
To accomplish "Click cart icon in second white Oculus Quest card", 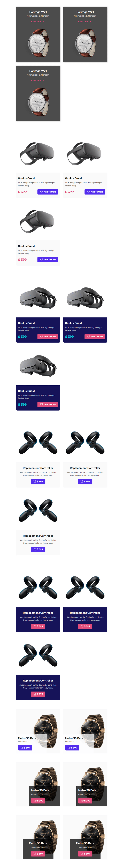I will point(89,192).
